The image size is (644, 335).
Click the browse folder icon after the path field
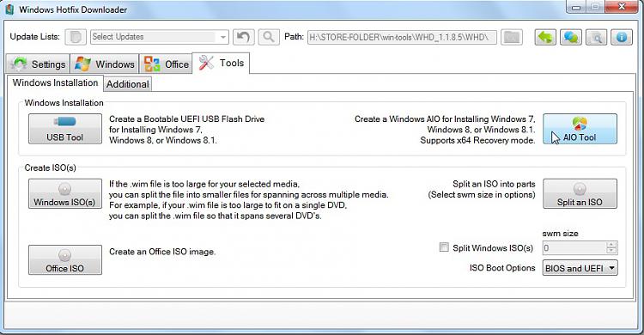pyautogui.click(x=512, y=37)
